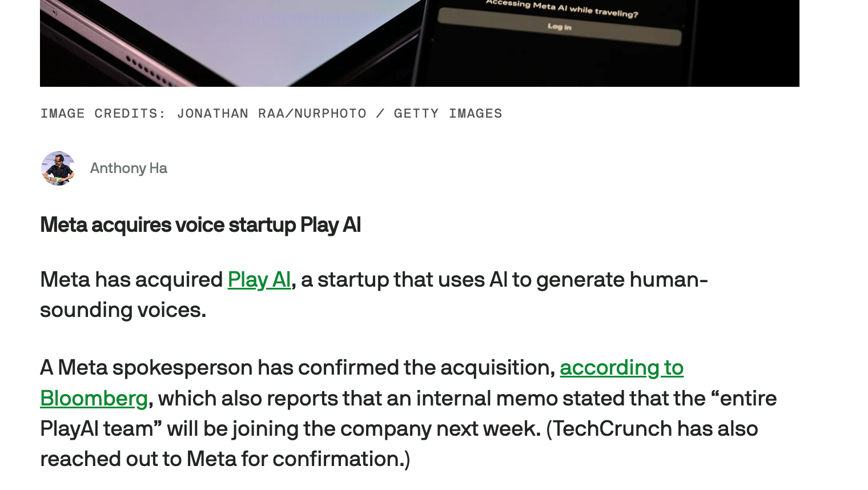Follow the "according to" link text

point(621,368)
